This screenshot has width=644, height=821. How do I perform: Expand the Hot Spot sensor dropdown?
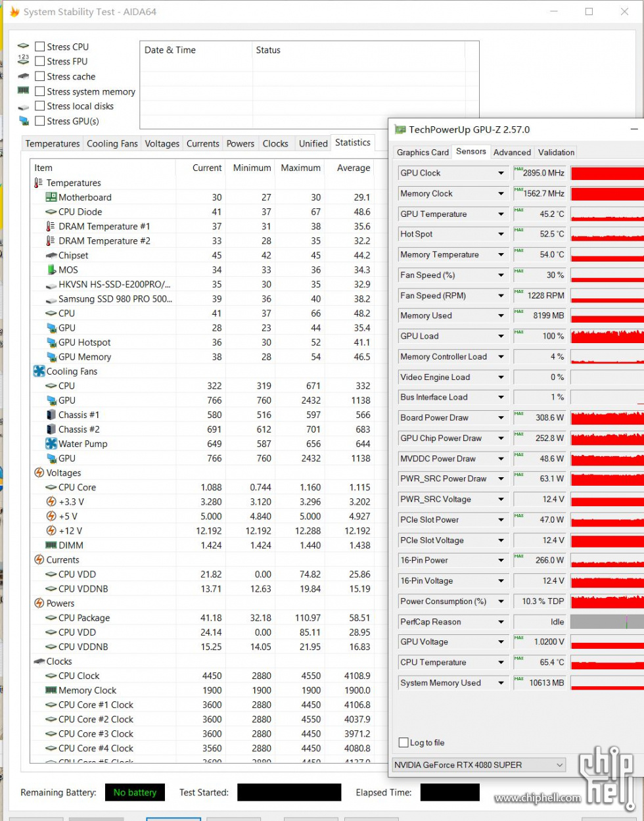click(501, 234)
